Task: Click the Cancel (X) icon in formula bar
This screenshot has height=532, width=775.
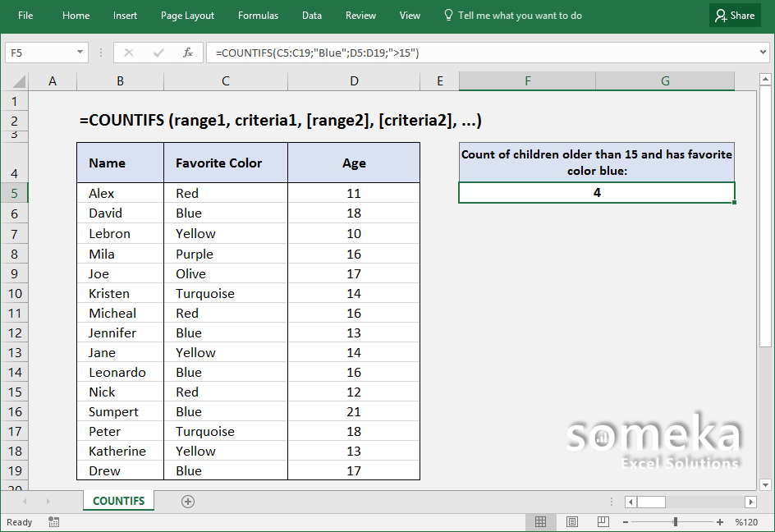Action: [x=127, y=52]
